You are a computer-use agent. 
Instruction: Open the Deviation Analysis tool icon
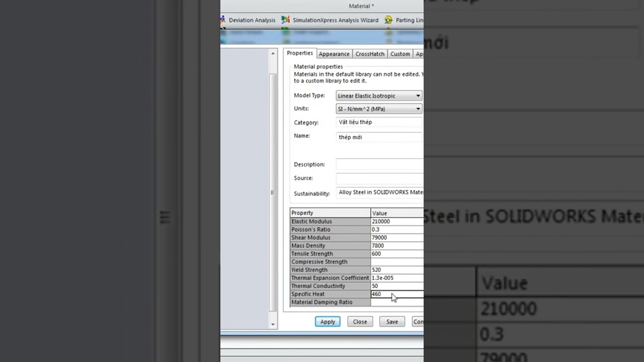222,20
